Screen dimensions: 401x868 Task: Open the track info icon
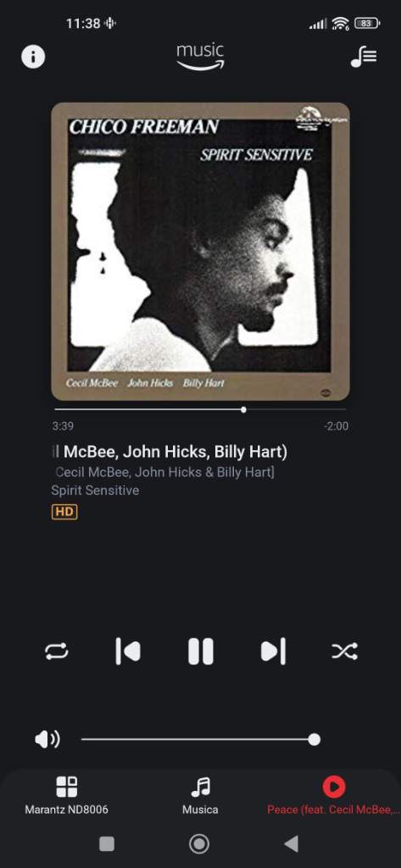point(33,57)
